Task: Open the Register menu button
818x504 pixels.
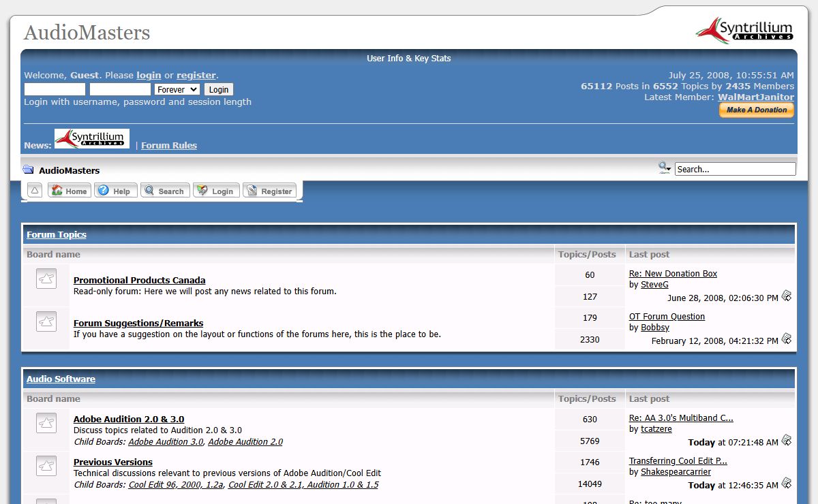Action: 269,191
